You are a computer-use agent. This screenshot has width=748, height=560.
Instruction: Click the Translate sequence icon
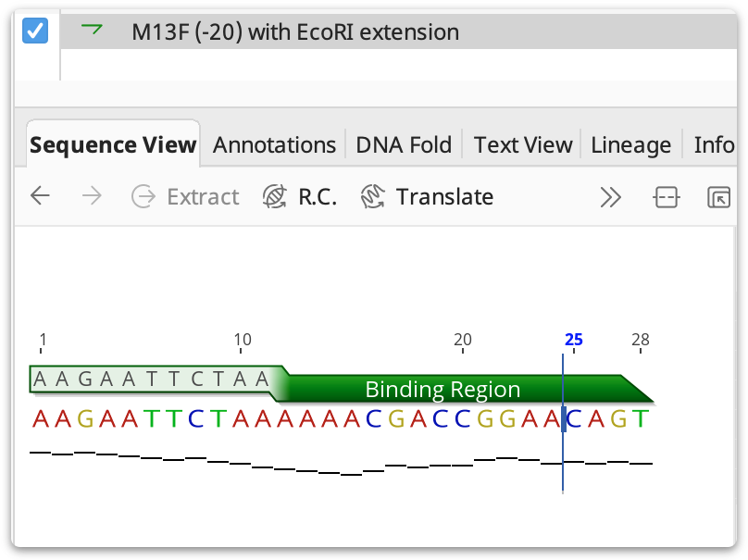point(373,196)
